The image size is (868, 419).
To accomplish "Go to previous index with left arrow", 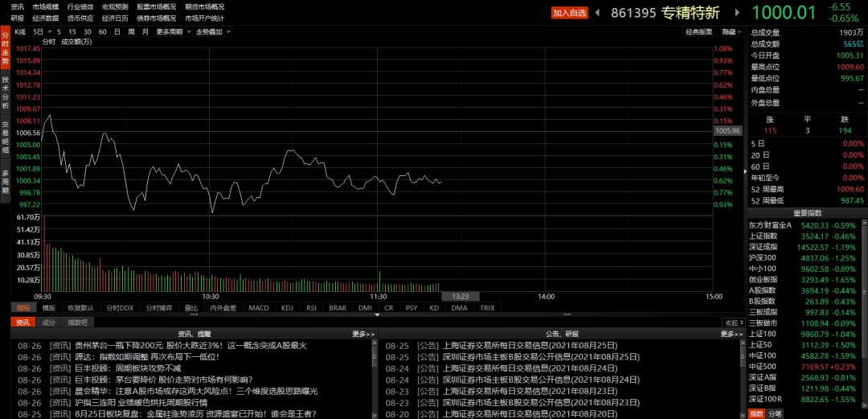I will (x=598, y=12).
